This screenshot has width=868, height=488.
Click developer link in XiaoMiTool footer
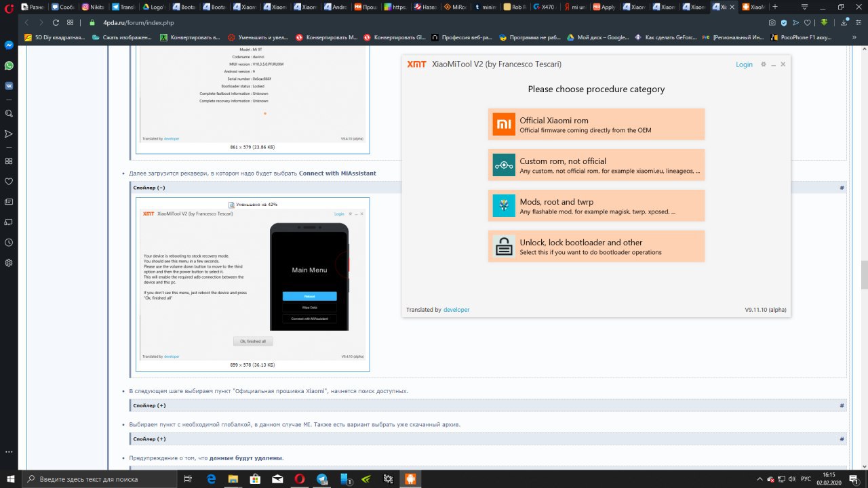tap(456, 310)
